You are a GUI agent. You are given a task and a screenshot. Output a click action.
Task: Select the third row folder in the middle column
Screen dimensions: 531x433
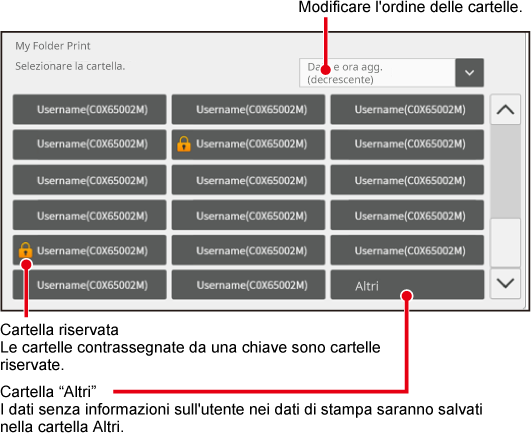pyautogui.click(x=248, y=180)
